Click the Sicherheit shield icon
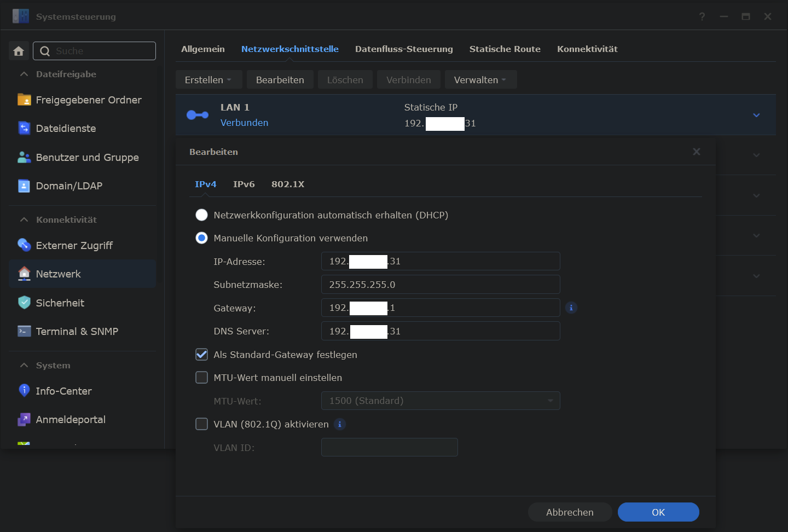Image resolution: width=788 pixels, height=532 pixels. pos(24,303)
